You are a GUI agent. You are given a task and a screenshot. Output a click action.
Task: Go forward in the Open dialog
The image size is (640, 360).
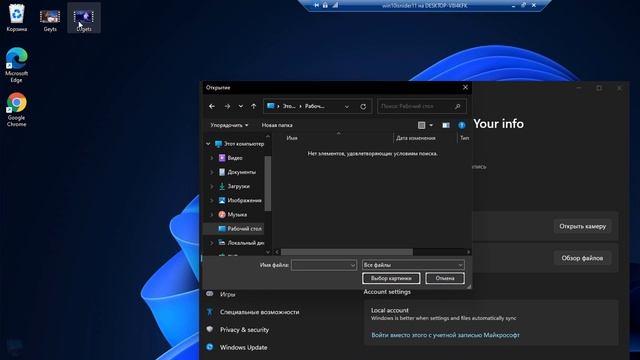tap(227, 107)
